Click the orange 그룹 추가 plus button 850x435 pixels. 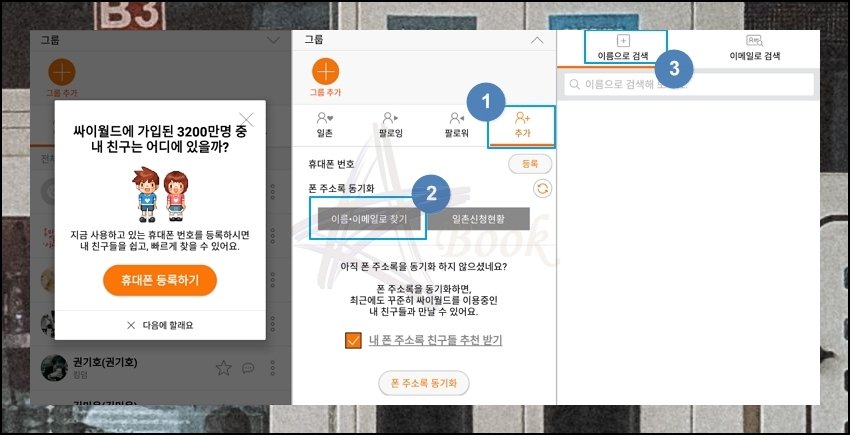pyautogui.click(x=325, y=72)
